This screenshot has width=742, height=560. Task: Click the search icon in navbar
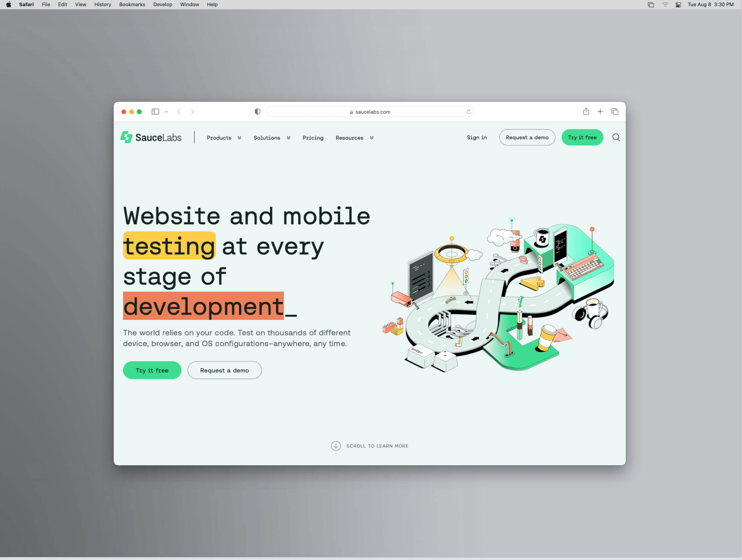616,137
